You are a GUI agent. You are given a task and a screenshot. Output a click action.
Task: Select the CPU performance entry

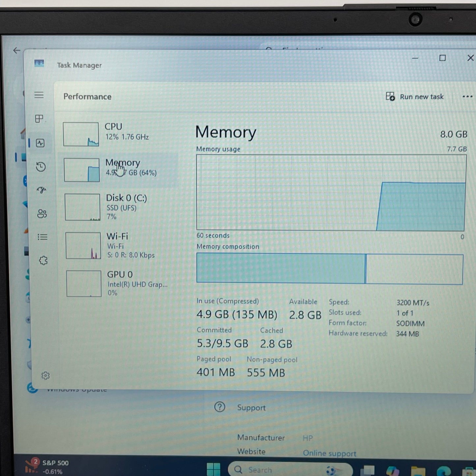pyautogui.click(x=119, y=134)
